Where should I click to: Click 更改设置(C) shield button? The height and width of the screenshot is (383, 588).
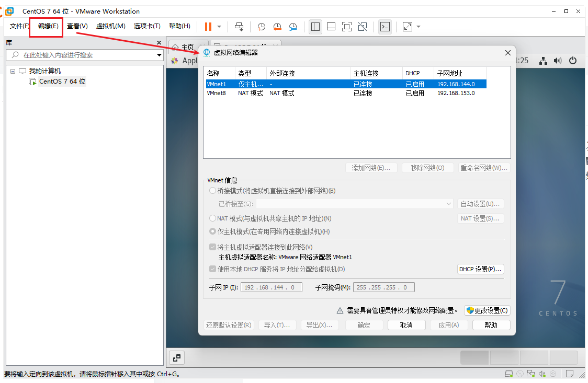pyautogui.click(x=487, y=310)
